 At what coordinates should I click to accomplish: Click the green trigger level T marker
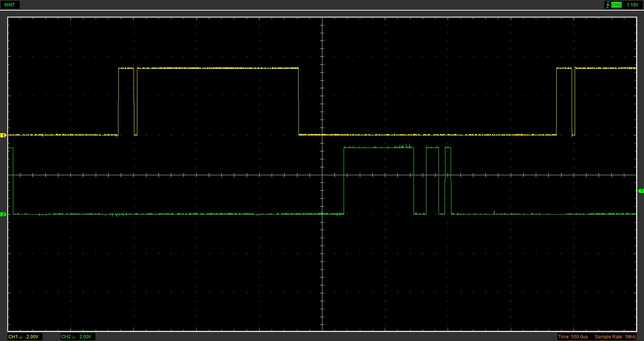(641, 191)
